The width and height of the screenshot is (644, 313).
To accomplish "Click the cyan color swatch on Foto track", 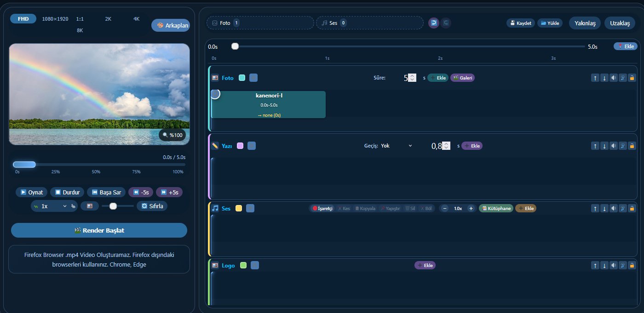I will pos(242,78).
